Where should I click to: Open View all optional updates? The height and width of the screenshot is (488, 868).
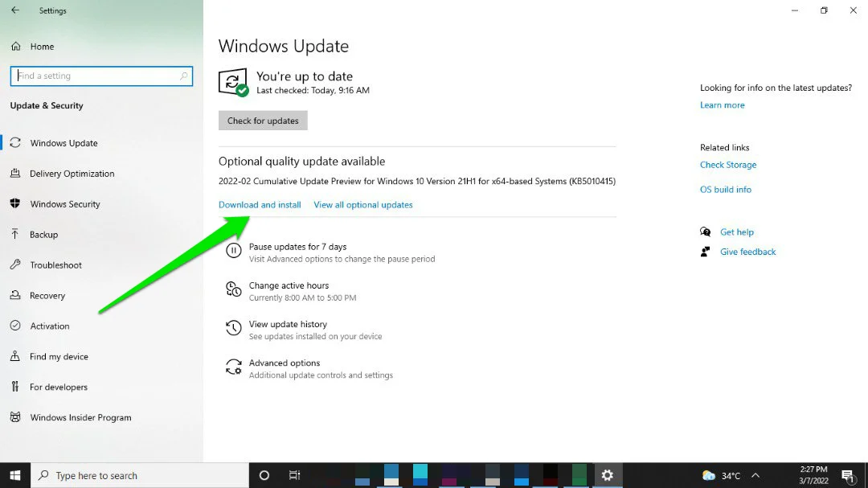coord(363,205)
